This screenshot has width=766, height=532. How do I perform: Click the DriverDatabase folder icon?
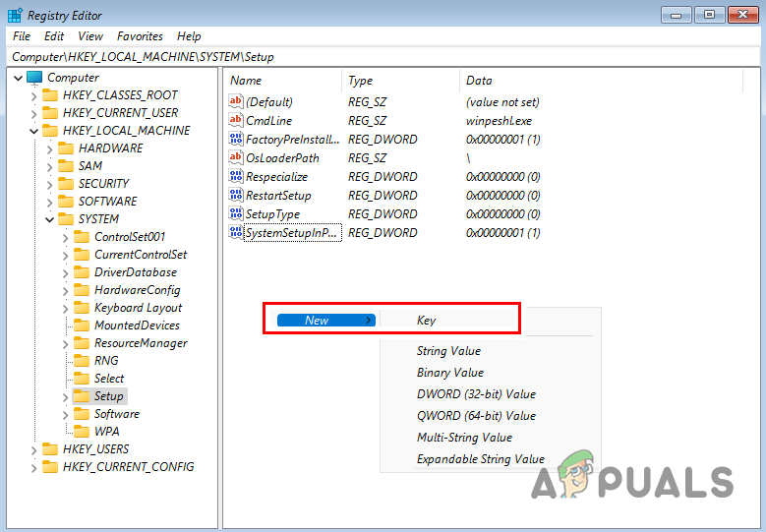(82, 272)
